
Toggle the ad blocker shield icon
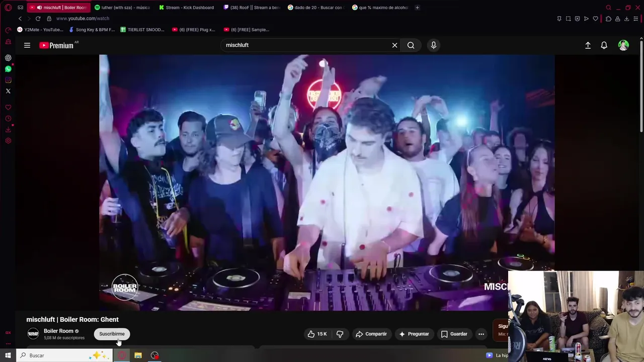[x=577, y=19]
